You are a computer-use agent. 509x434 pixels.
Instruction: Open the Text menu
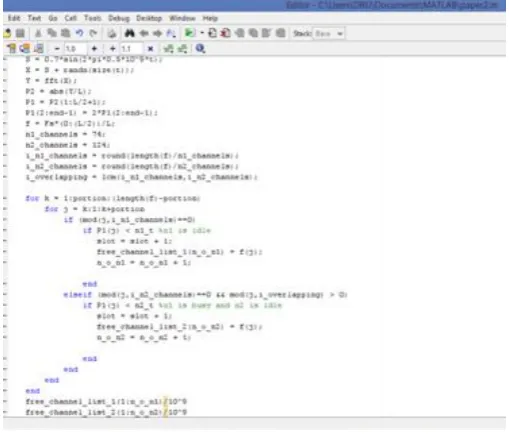(x=34, y=18)
